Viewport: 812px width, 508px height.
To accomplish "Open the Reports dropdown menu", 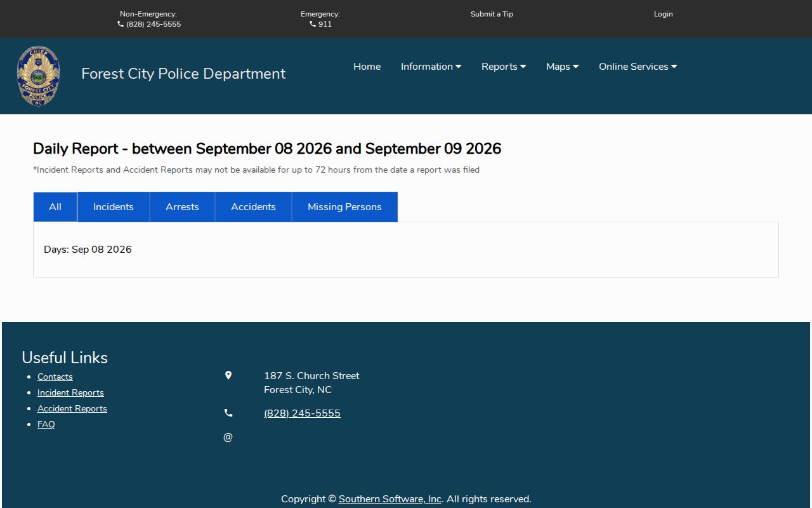I will tap(504, 67).
